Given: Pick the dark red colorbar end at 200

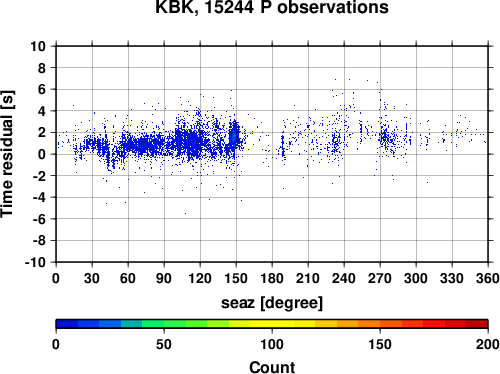Looking at the screenshot, I should pyautogui.click(x=477, y=324).
